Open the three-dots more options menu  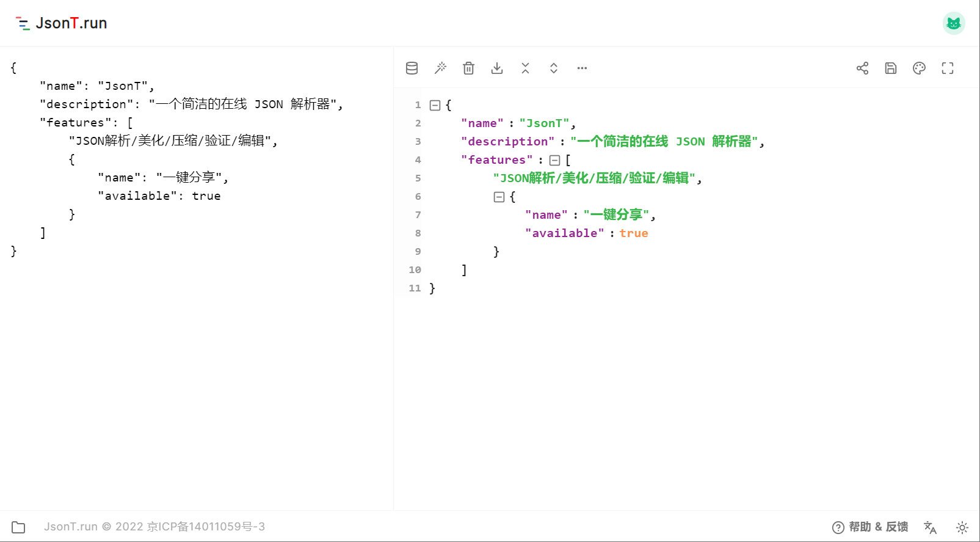582,68
